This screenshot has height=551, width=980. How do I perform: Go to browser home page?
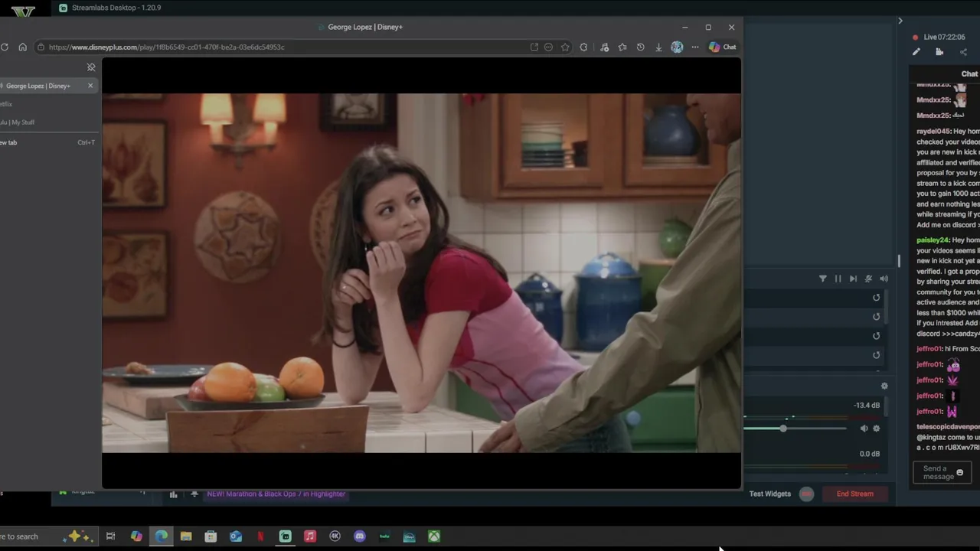click(x=22, y=47)
